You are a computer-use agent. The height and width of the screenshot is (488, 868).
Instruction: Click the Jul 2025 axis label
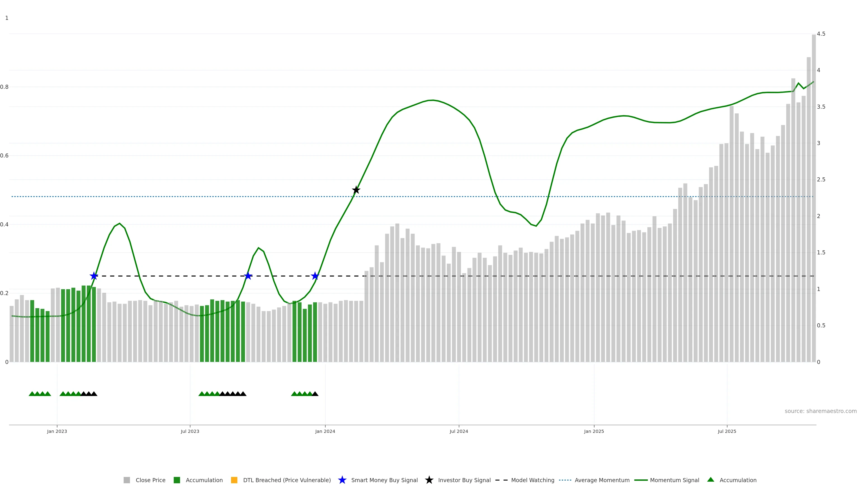coord(727,432)
